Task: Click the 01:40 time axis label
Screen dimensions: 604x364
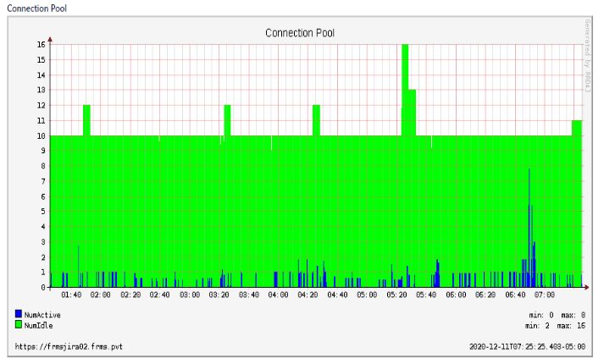Action: [71, 295]
